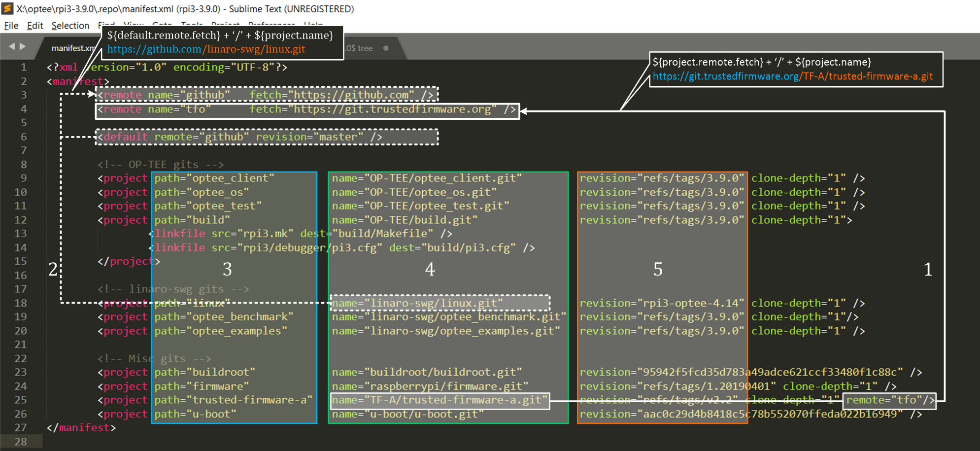Click the Sublime Text logo in the title bar
This screenshot has width=980, height=451.
(7, 8)
